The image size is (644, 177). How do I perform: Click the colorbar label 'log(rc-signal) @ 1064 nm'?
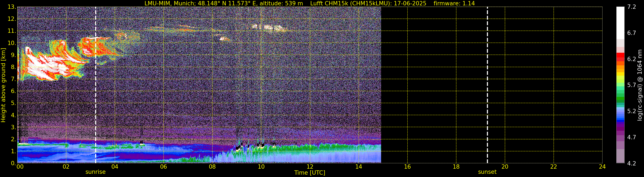pyautogui.click(x=640, y=85)
